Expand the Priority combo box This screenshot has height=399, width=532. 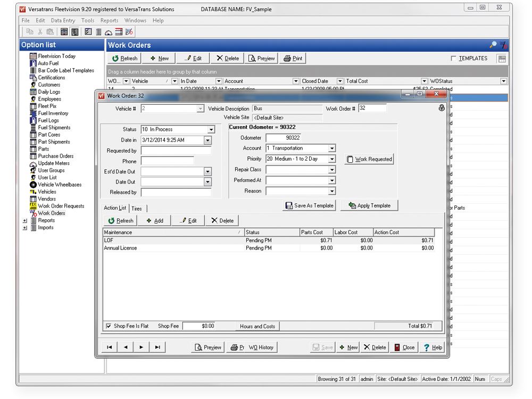point(332,159)
